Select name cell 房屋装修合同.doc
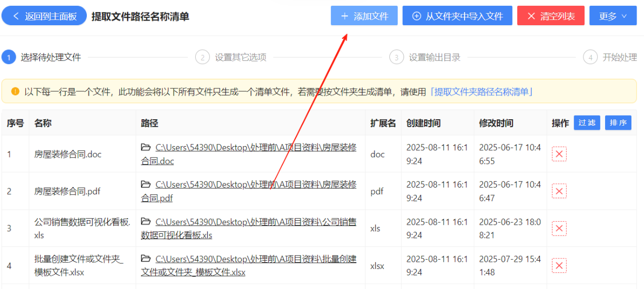 (68, 154)
